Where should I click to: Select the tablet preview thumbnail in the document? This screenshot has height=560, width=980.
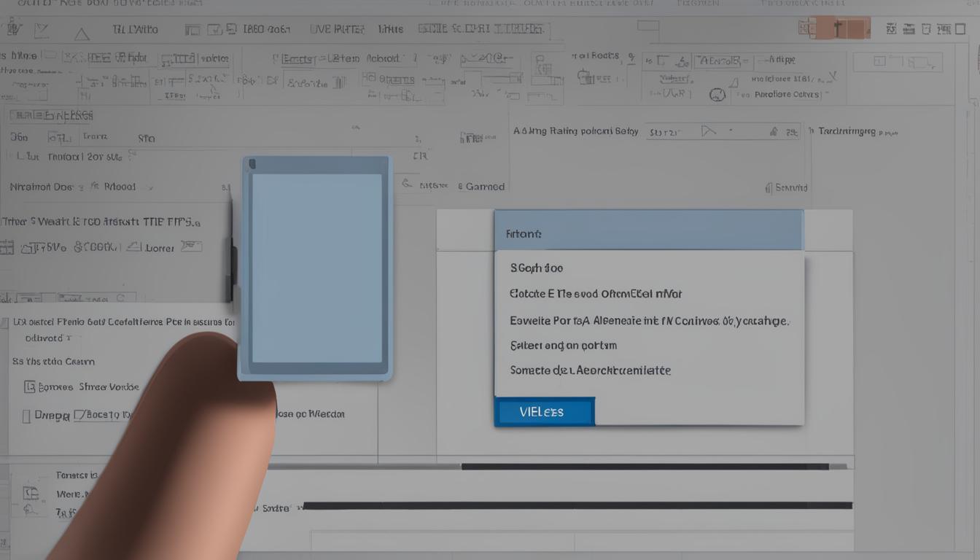pyautogui.click(x=314, y=266)
